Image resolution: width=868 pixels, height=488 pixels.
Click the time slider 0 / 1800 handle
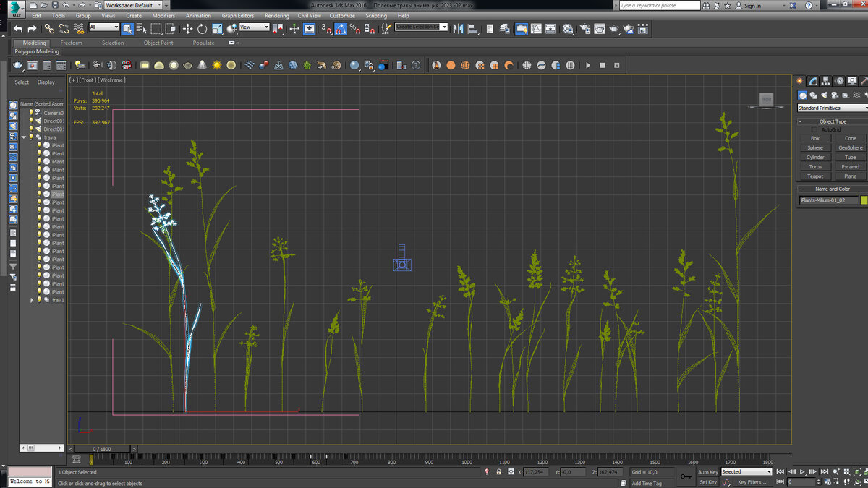101,449
